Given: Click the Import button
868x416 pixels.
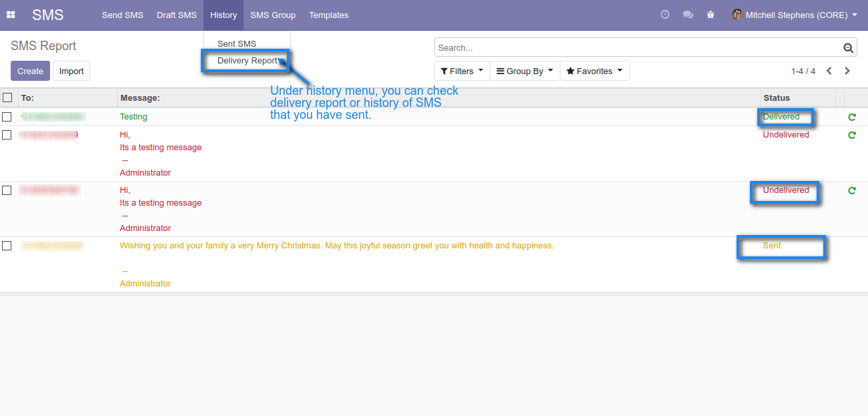Looking at the screenshot, I should click(x=71, y=71).
